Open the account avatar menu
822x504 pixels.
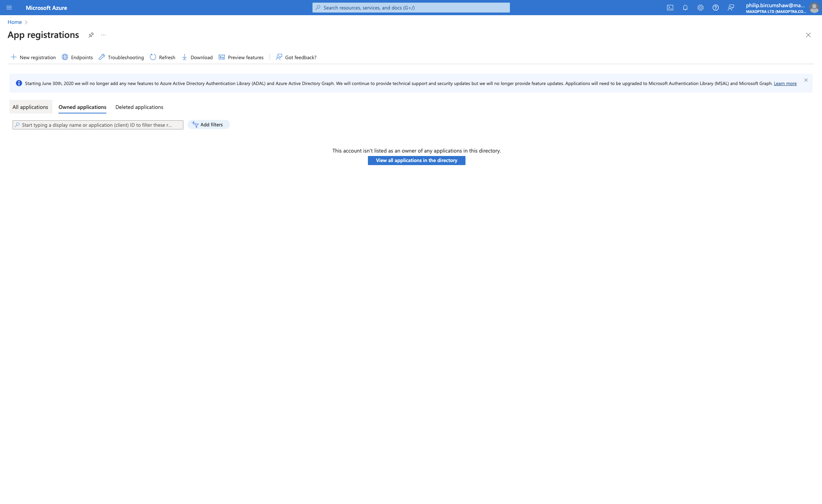pyautogui.click(x=814, y=8)
